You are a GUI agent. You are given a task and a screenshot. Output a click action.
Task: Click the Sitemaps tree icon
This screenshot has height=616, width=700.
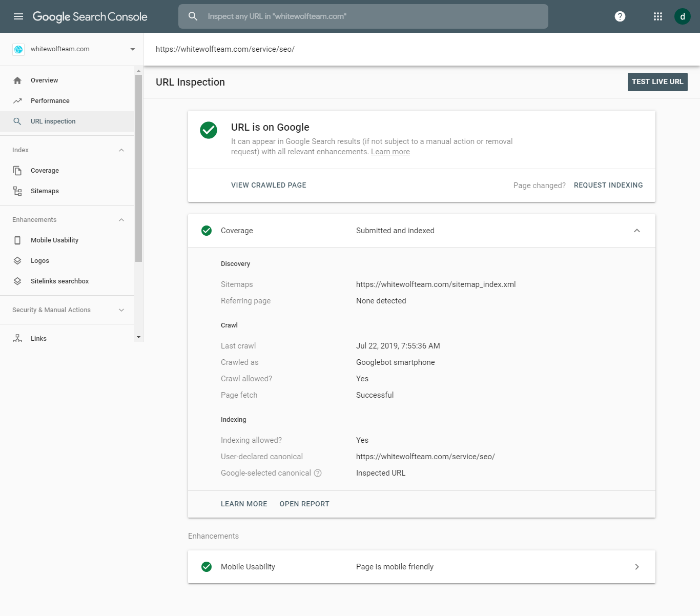click(x=17, y=191)
